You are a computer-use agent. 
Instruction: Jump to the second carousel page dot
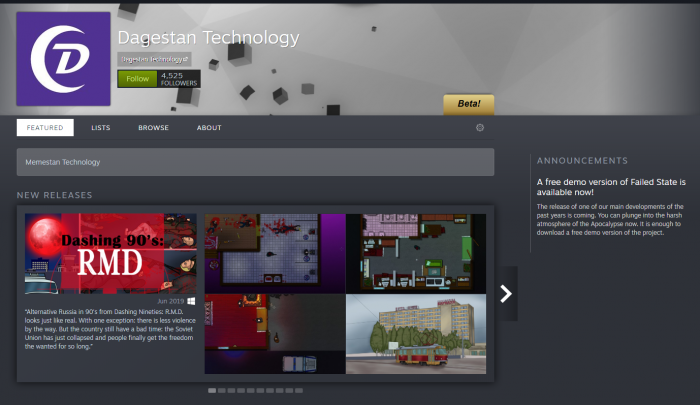[x=222, y=391]
